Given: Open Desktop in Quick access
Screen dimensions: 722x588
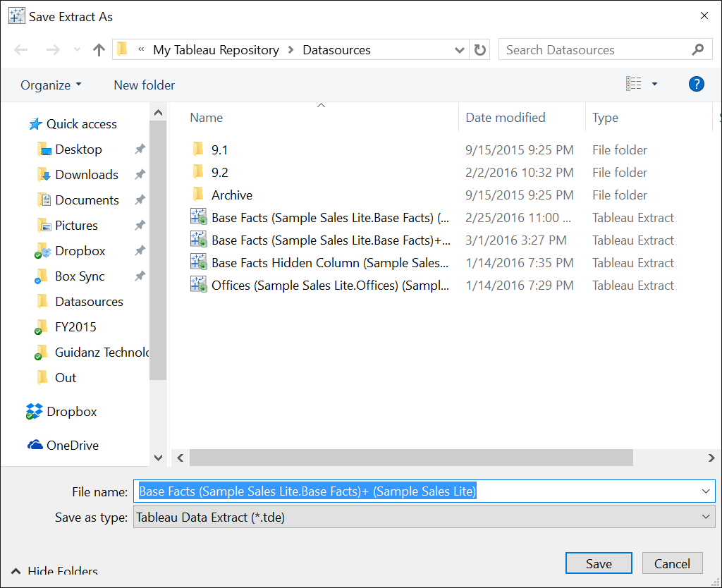Looking at the screenshot, I should [70, 149].
